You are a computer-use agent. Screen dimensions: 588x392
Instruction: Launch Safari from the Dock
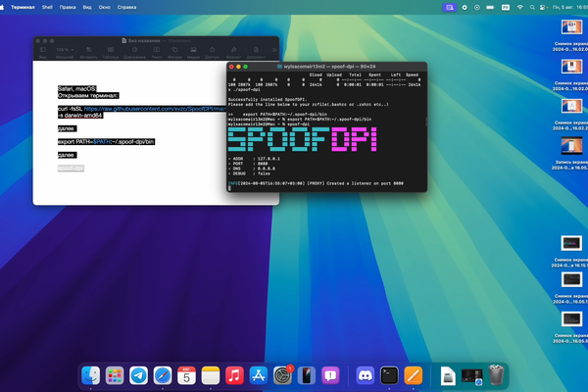[x=163, y=375]
